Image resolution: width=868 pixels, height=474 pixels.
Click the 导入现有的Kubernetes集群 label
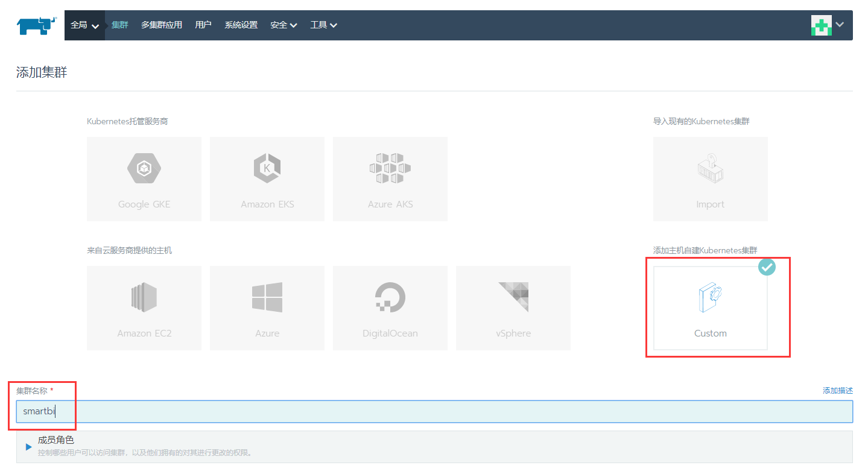pos(702,121)
